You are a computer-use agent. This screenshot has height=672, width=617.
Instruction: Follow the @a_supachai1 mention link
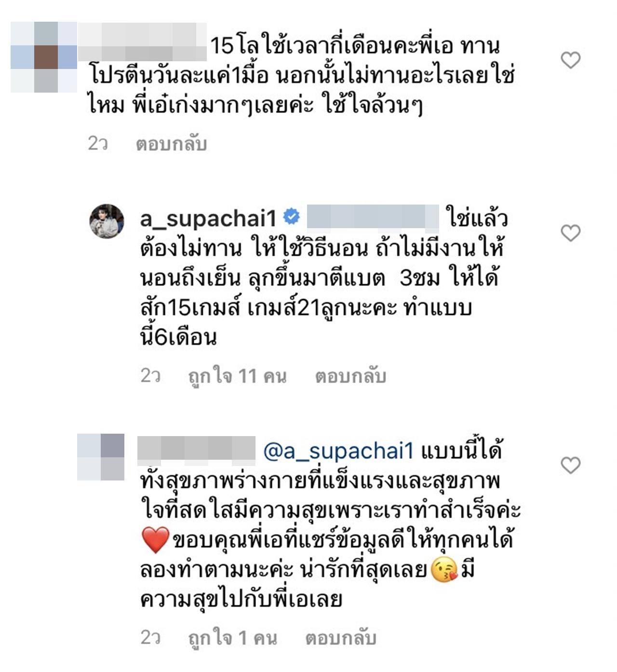tap(339, 451)
